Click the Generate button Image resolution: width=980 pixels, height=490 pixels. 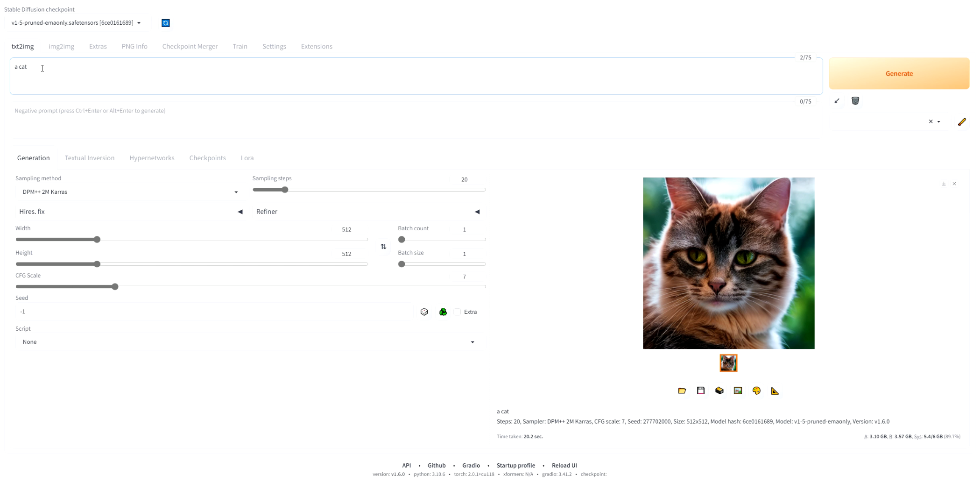[x=899, y=73]
